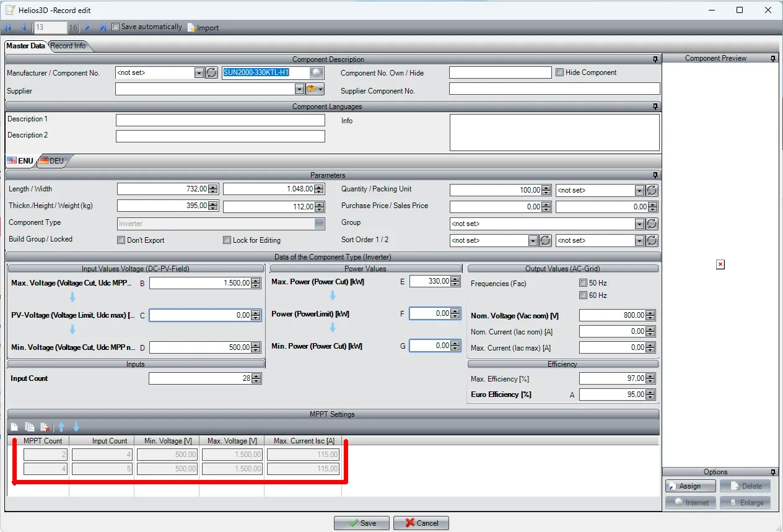Enable Save automatically checkbox
The image size is (783, 532).
[115, 27]
